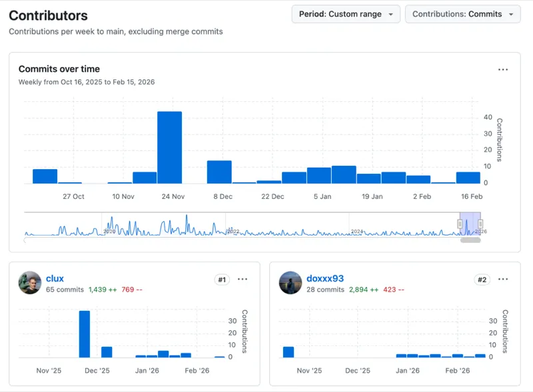Open the doxxx93 username link
The width and height of the screenshot is (533, 392).
pyautogui.click(x=325, y=278)
